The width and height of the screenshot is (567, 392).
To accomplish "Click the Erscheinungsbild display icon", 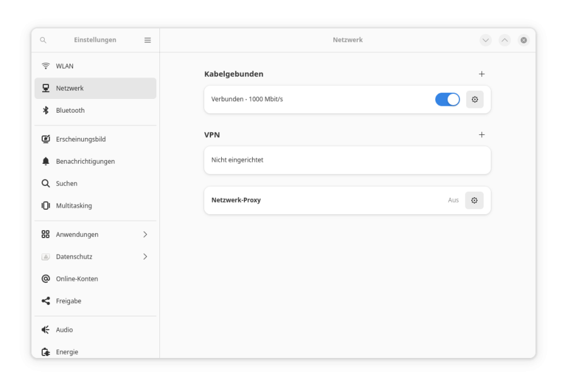I will pos(45,139).
